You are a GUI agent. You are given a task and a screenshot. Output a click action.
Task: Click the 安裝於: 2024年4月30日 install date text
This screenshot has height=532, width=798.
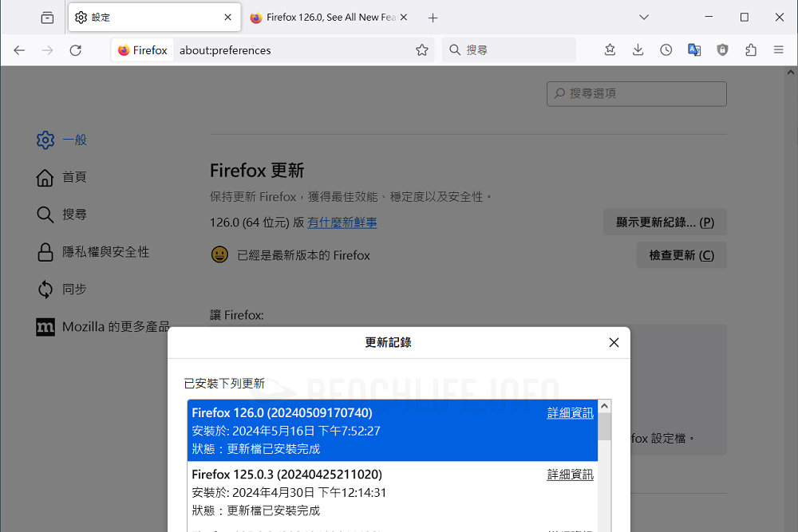pos(289,492)
